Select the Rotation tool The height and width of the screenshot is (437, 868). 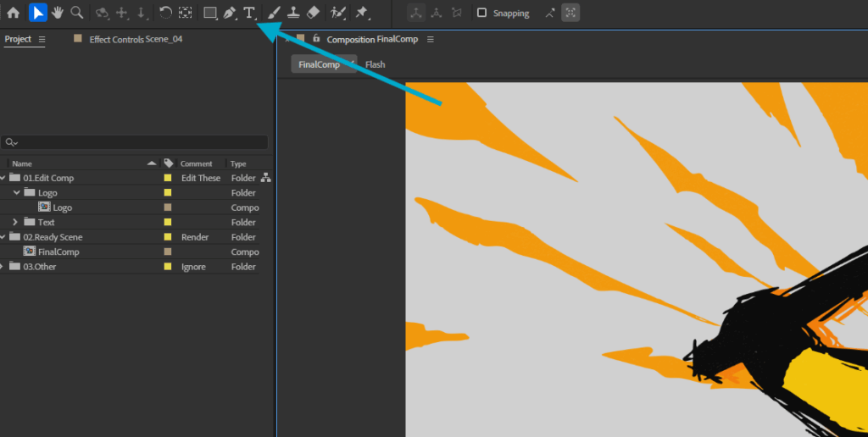click(x=165, y=13)
